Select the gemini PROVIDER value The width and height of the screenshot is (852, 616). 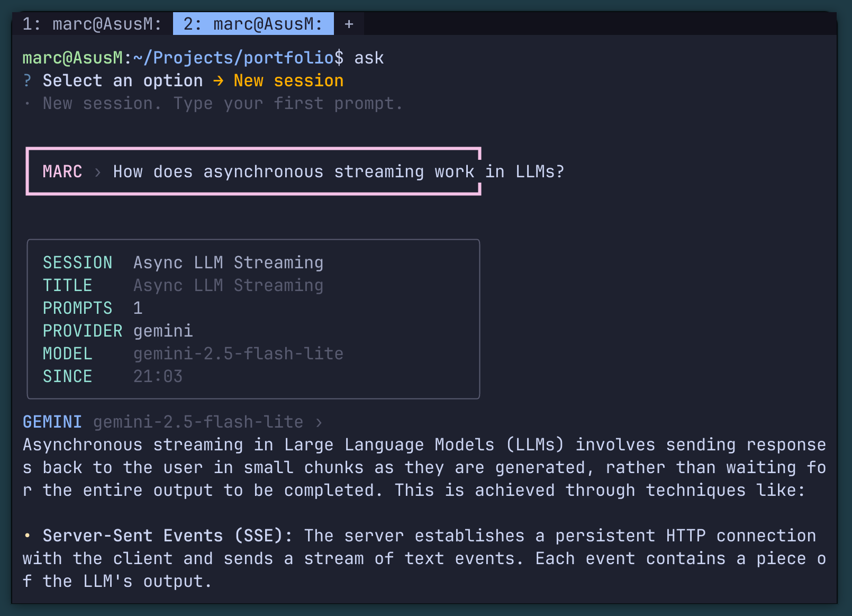(x=162, y=330)
